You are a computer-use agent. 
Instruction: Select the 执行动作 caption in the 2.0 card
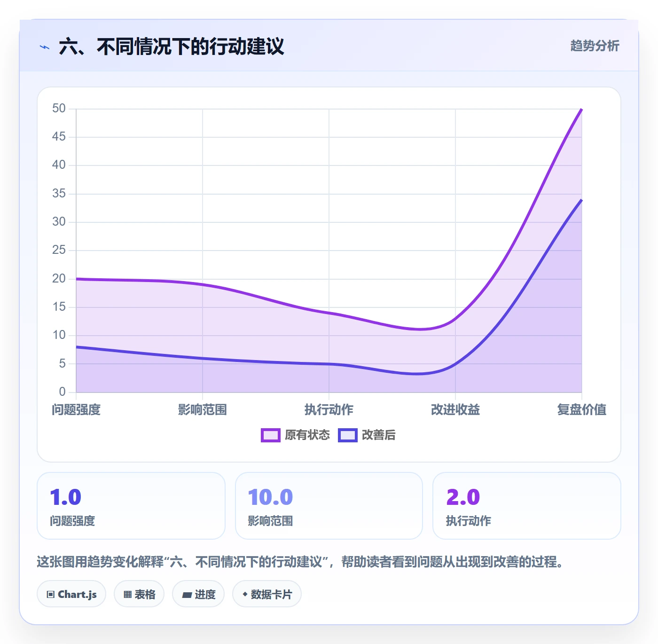pos(469,521)
